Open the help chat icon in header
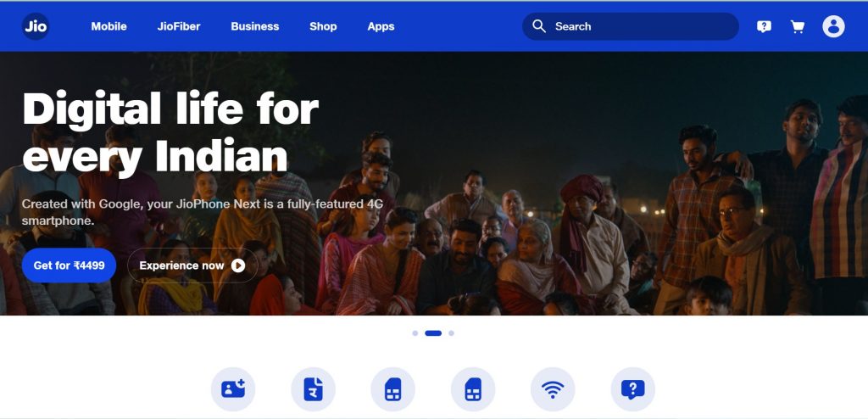The image size is (868, 419). point(764,26)
